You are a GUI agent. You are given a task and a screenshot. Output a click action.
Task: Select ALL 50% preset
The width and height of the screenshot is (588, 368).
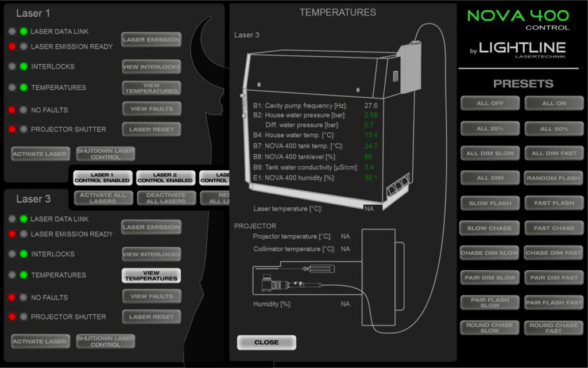pyautogui.click(x=554, y=129)
